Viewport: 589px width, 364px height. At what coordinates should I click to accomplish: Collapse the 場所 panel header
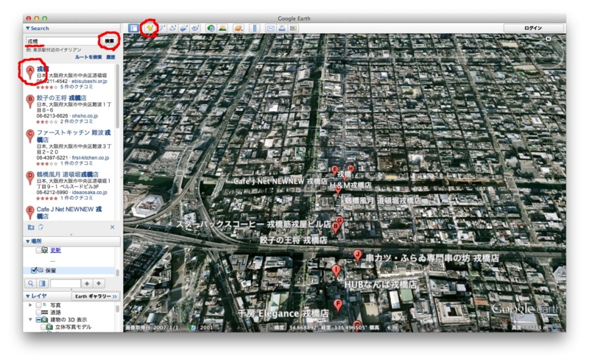tap(28, 241)
